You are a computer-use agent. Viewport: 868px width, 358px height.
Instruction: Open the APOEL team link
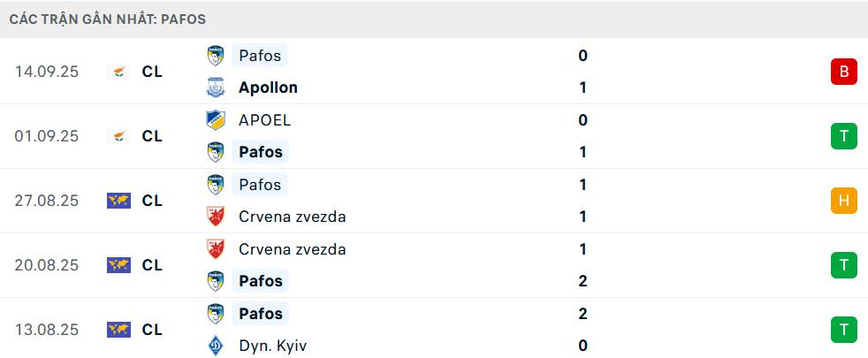click(x=264, y=120)
